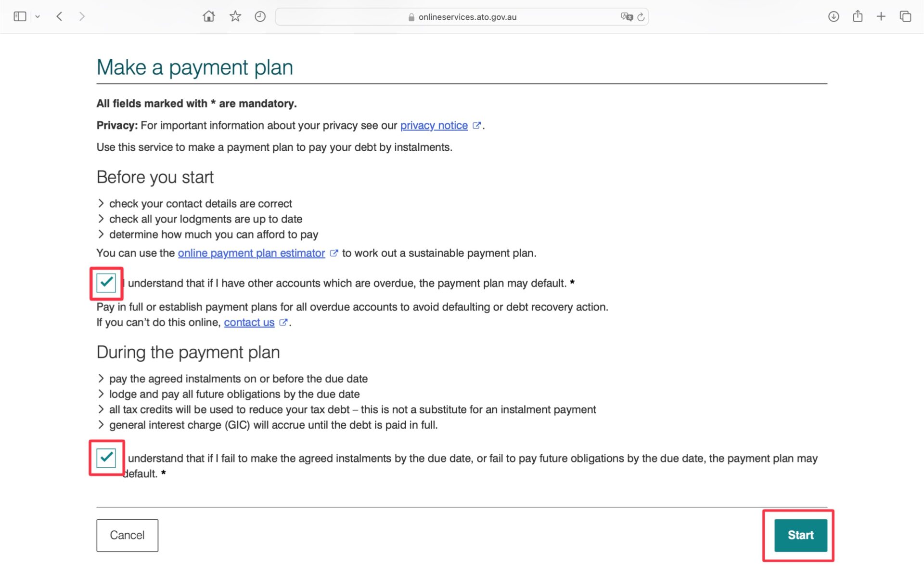Go back to previous page

coord(59,16)
